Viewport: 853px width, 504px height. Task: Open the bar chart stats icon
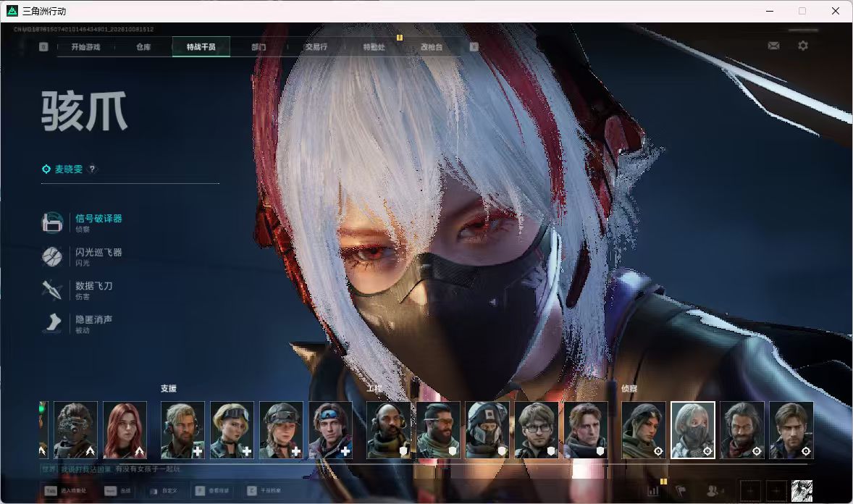(653, 491)
